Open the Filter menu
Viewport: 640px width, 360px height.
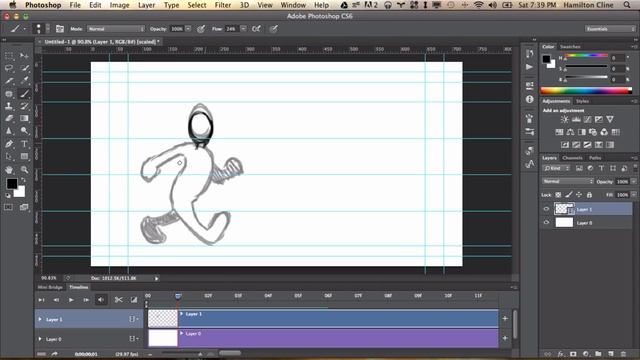[223, 5]
